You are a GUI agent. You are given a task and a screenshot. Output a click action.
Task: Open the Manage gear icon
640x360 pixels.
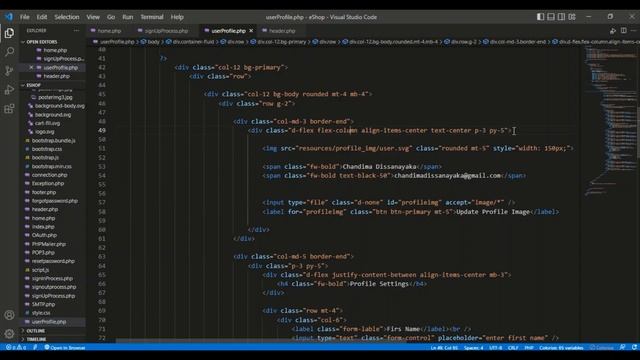(9, 334)
